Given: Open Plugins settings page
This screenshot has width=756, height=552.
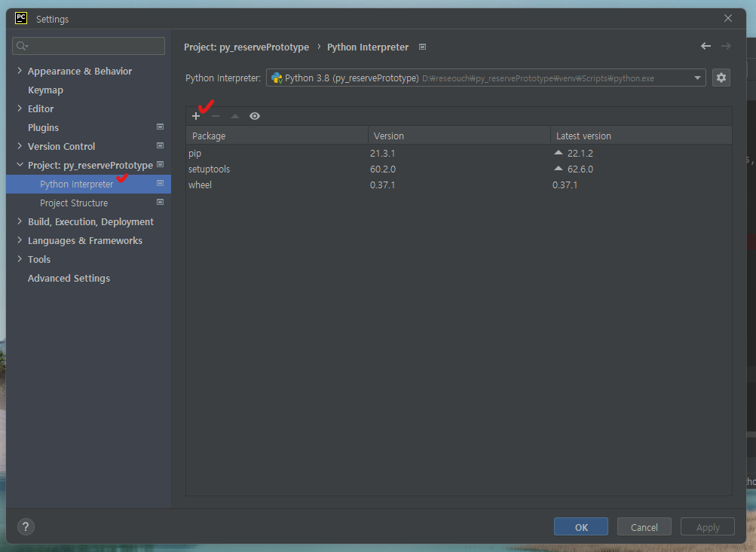Looking at the screenshot, I should pyautogui.click(x=43, y=127).
